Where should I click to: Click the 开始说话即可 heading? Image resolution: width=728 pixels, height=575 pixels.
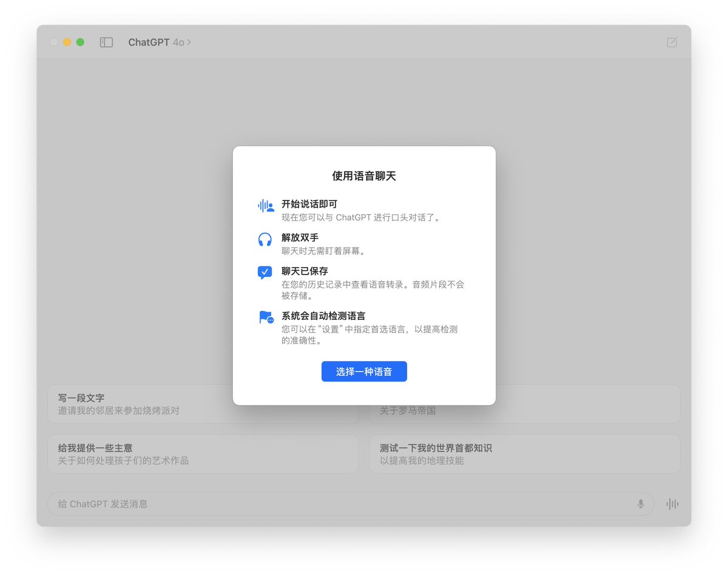tap(309, 204)
